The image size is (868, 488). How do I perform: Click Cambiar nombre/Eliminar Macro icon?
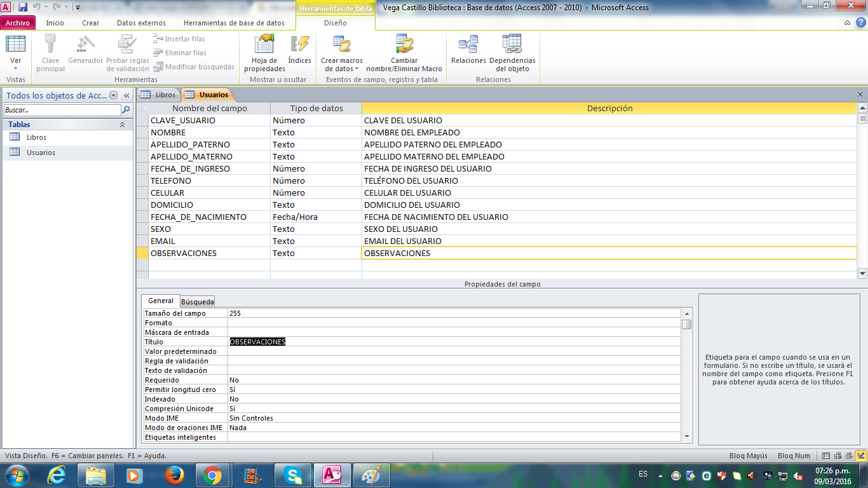pyautogui.click(x=404, y=46)
